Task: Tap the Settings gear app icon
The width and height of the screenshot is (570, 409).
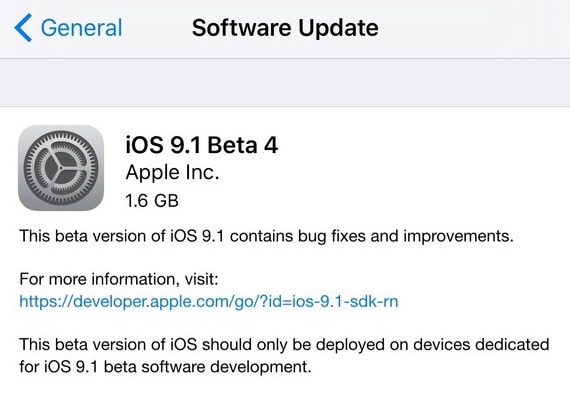Action: 61,168
